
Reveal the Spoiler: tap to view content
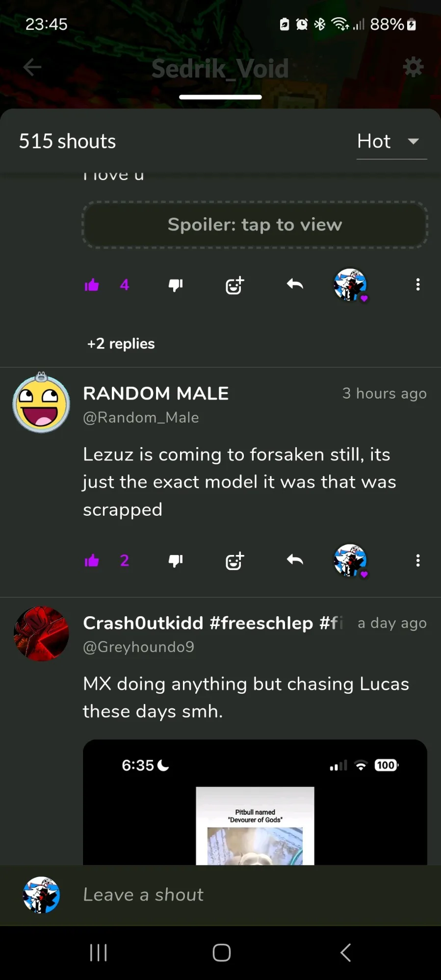pos(255,225)
